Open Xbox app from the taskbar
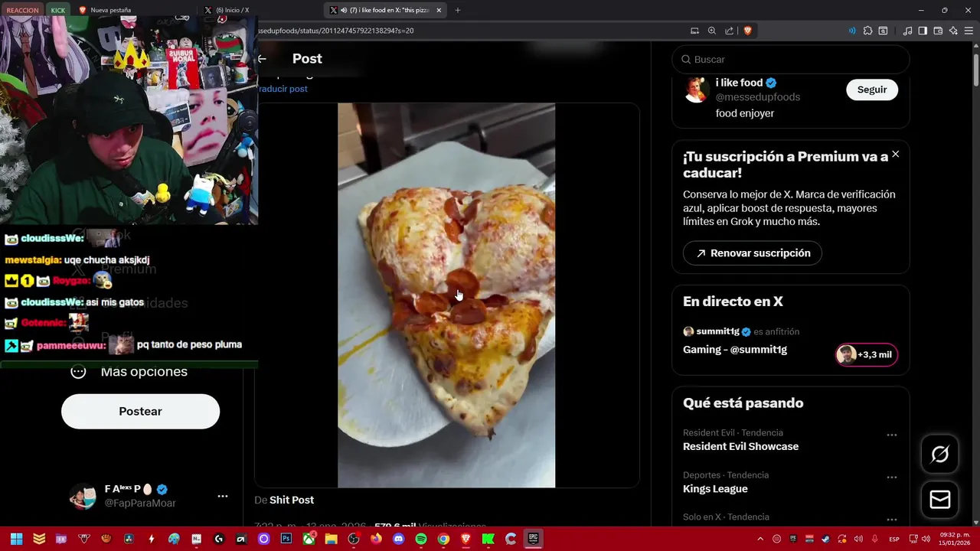 click(x=309, y=539)
